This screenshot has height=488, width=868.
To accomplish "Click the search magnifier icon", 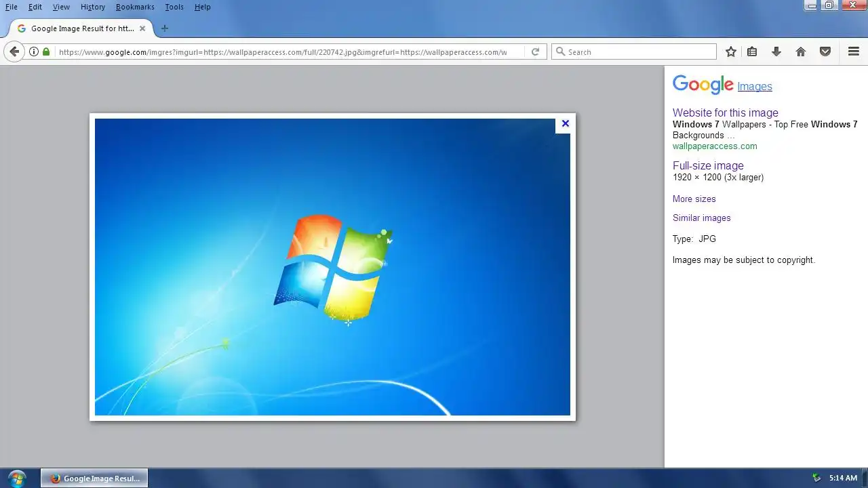I will (x=560, y=52).
